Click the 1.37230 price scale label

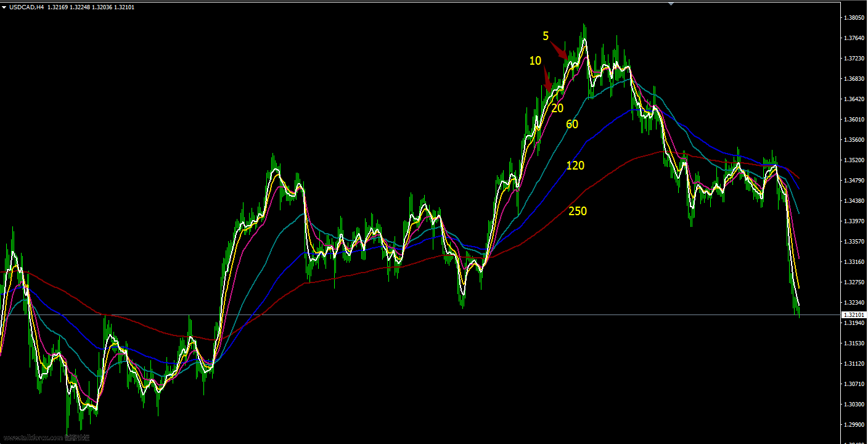(x=854, y=59)
